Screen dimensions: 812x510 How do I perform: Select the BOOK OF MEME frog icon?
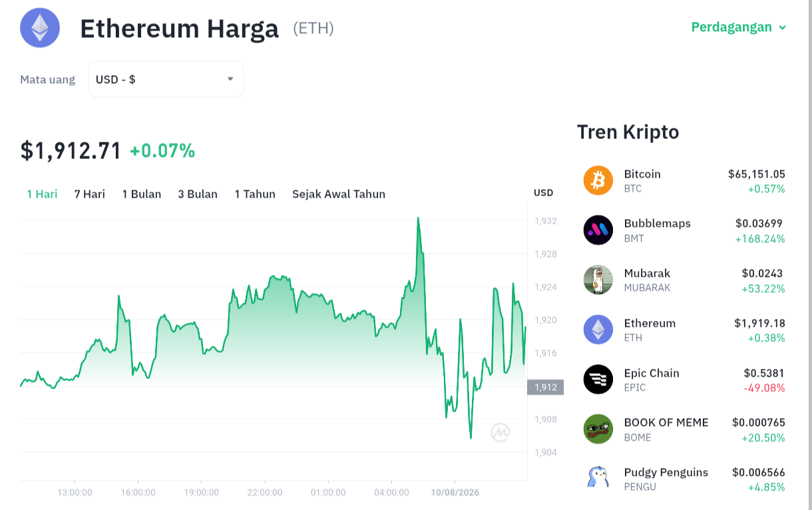598,429
